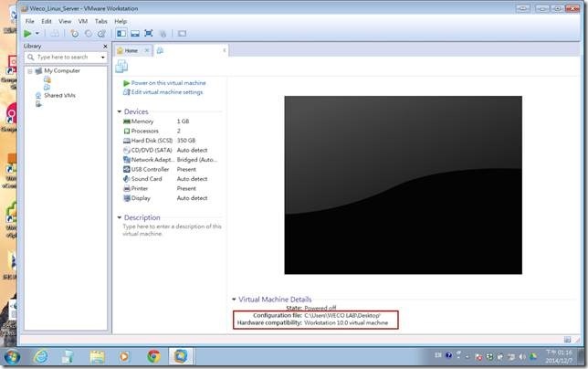
Task: Launch Google Chrome from the taskbar
Action: [x=153, y=356]
